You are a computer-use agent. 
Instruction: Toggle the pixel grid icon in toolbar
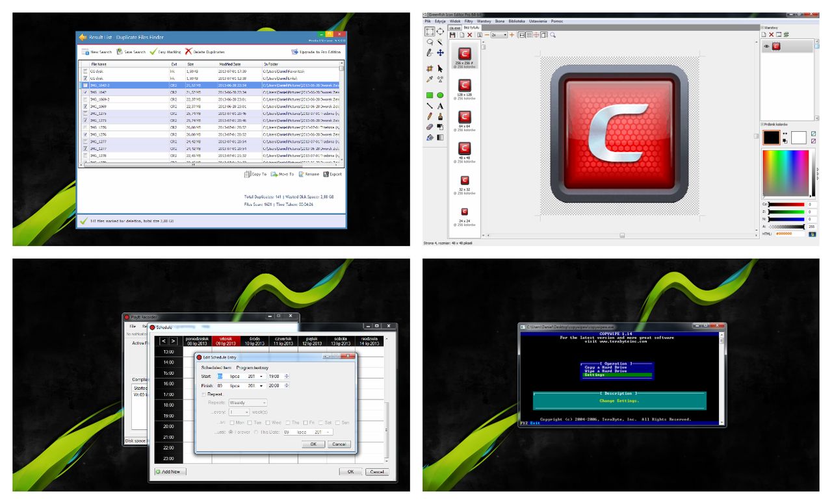(529, 35)
